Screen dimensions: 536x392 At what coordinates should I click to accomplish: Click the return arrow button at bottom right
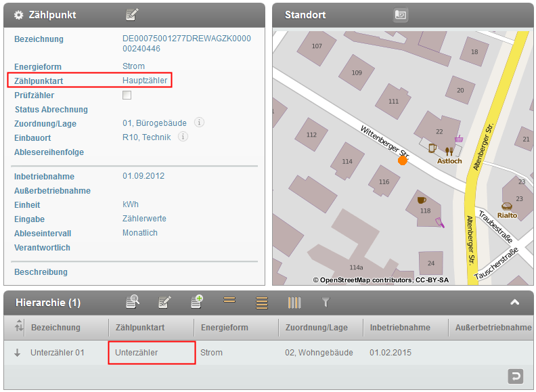tap(515, 376)
